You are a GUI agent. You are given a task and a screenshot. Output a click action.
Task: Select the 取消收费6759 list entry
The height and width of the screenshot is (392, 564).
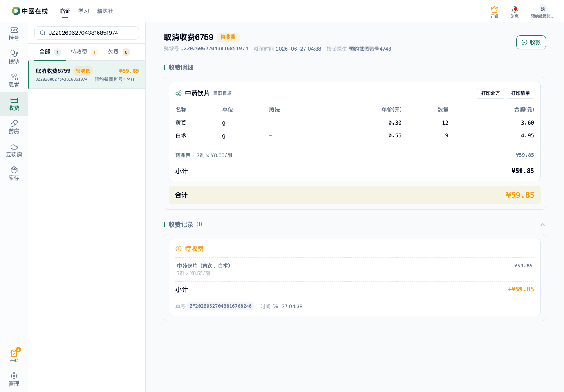tap(87, 74)
